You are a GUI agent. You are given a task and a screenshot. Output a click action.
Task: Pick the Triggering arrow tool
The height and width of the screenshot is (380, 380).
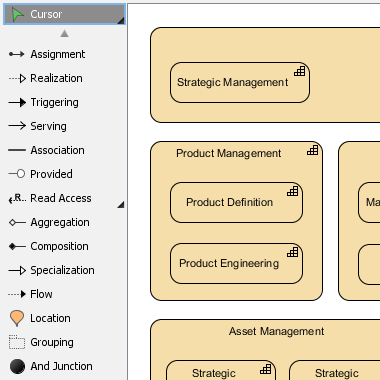point(64,102)
